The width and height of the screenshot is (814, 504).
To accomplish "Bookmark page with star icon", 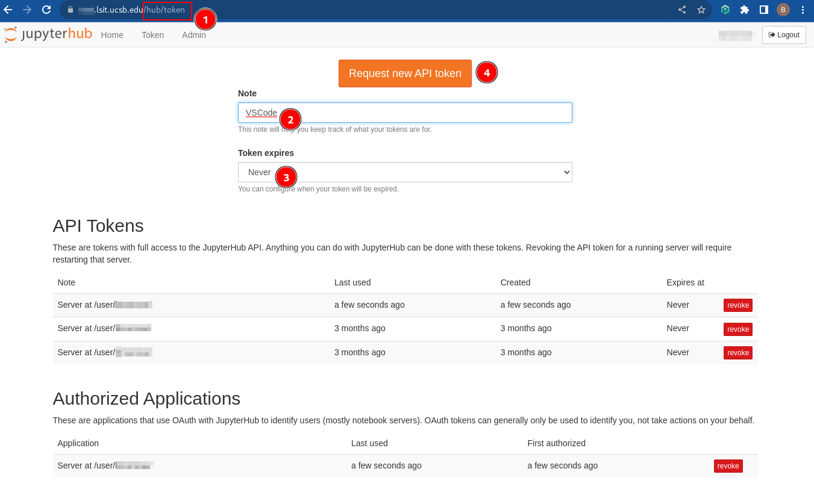I will pyautogui.click(x=701, y=10).
